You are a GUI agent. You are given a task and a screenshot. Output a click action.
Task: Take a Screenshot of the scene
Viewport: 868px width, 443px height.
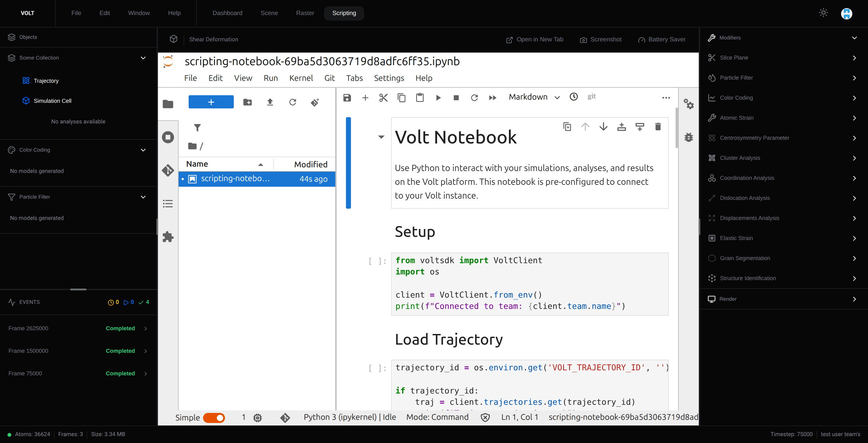click(600, 39)
